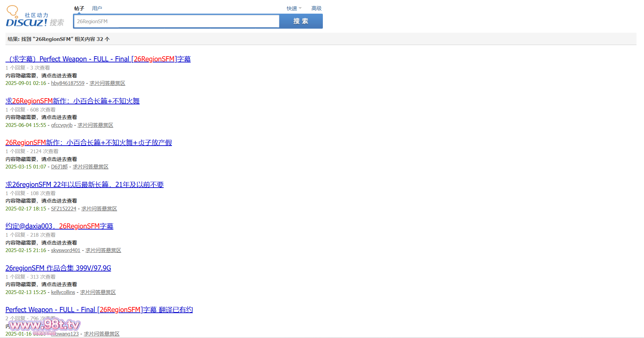The height and width of the screenshot is (338, 644).
Task: Click the 搜索 button
Action: 301,21
